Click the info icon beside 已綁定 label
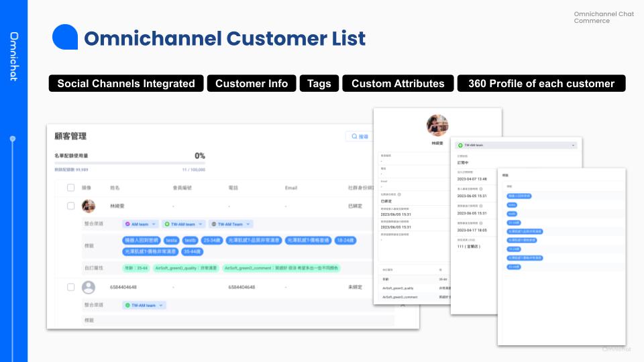This screenshot has width=644, height=362. (400, 194)
